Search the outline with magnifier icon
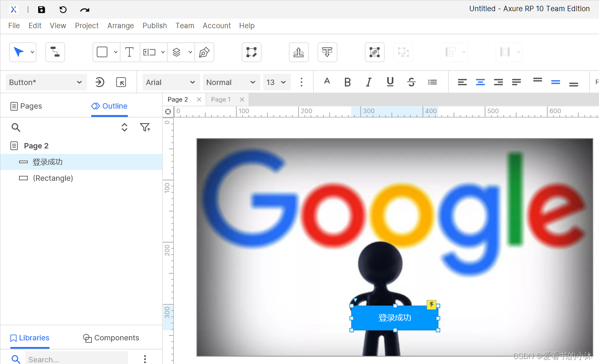Screen dimensions: 599x364 tap(16, 127)
